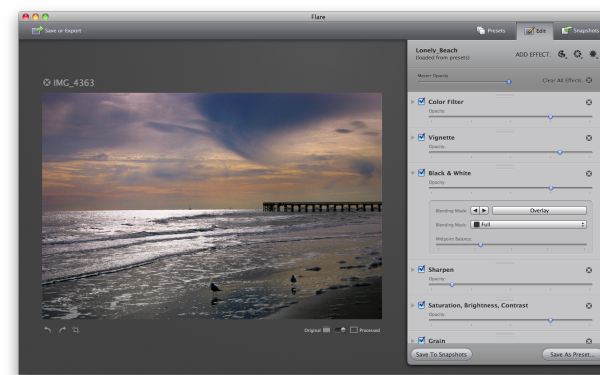Disable the Sharpen checkbox
600x375 pixels.
[421, 269]
